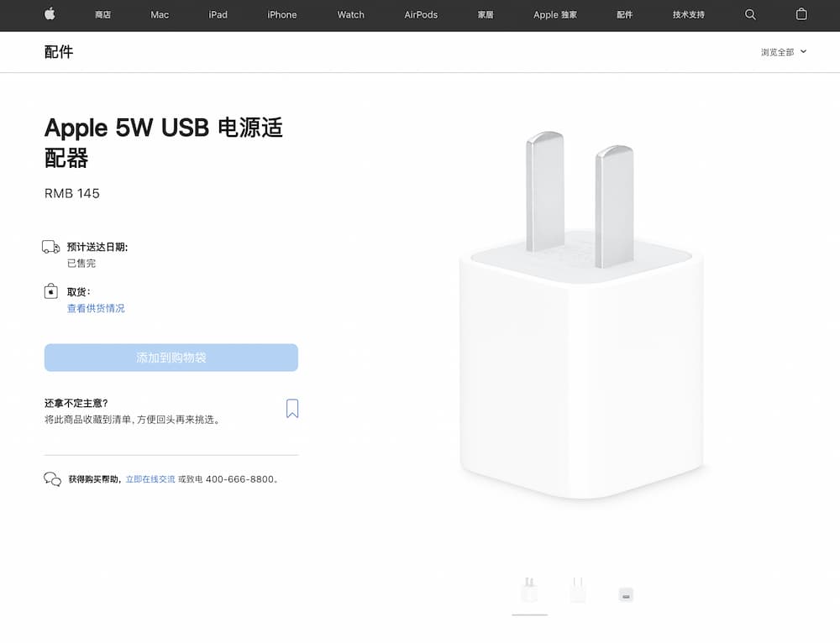This screenshot has height=643, width=840.
Task: Open the shopping bag icon
Action: [x=801, y=14]
